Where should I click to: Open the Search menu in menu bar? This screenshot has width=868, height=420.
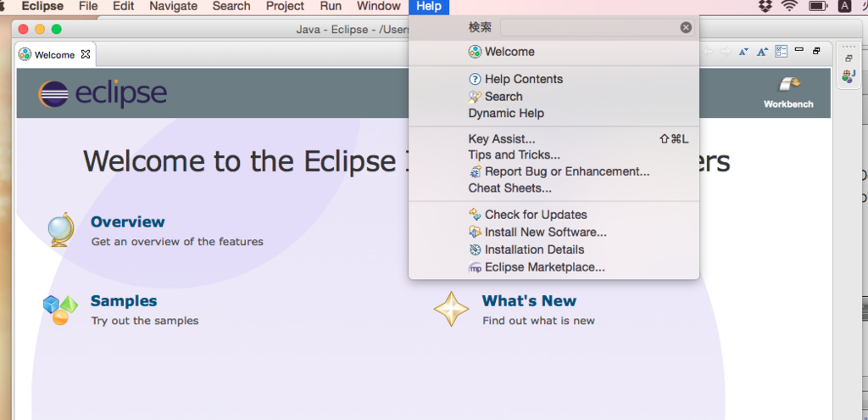(231, 7)
